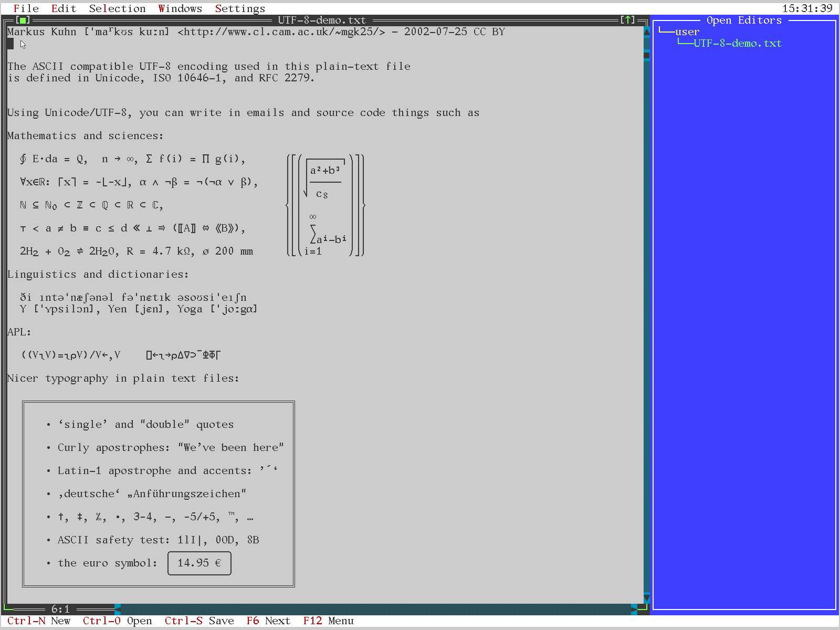The image size is (840, 630).
Task: Click Ctrl-O Open in status bar
Action: (118, 621)
